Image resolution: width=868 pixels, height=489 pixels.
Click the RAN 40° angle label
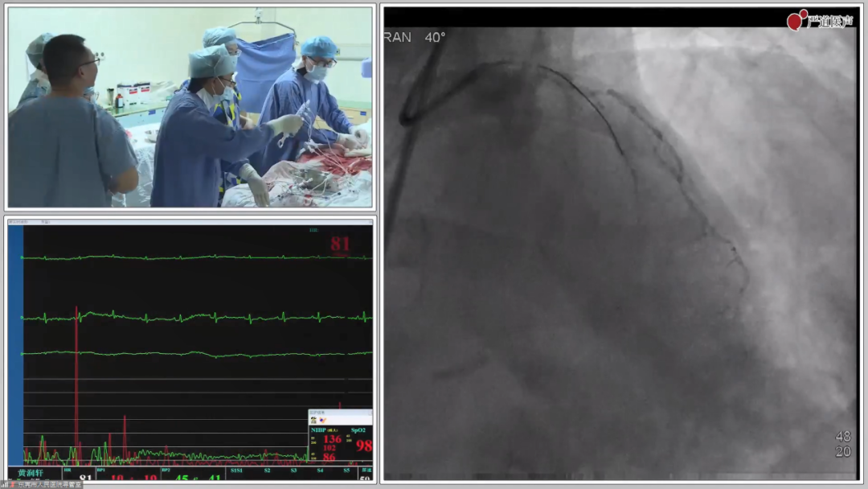click(415, 37)
